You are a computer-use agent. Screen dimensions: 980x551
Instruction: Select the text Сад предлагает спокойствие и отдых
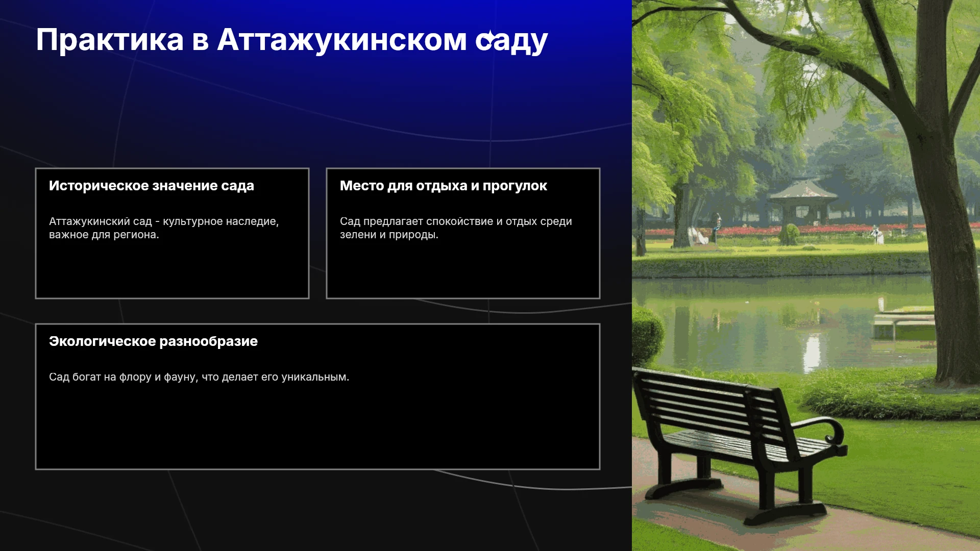coord(456,228)
